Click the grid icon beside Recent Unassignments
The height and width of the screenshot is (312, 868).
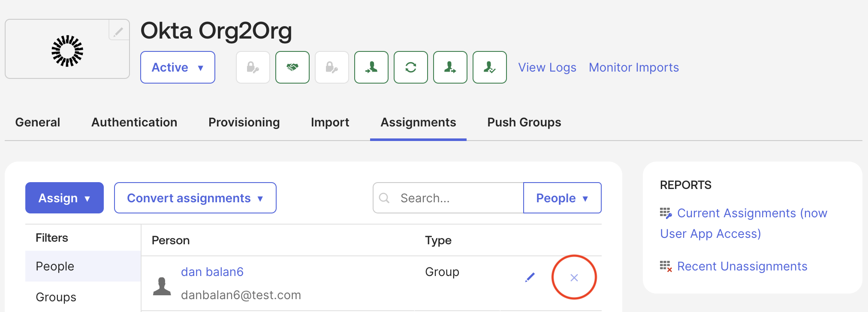click(666, 266)
